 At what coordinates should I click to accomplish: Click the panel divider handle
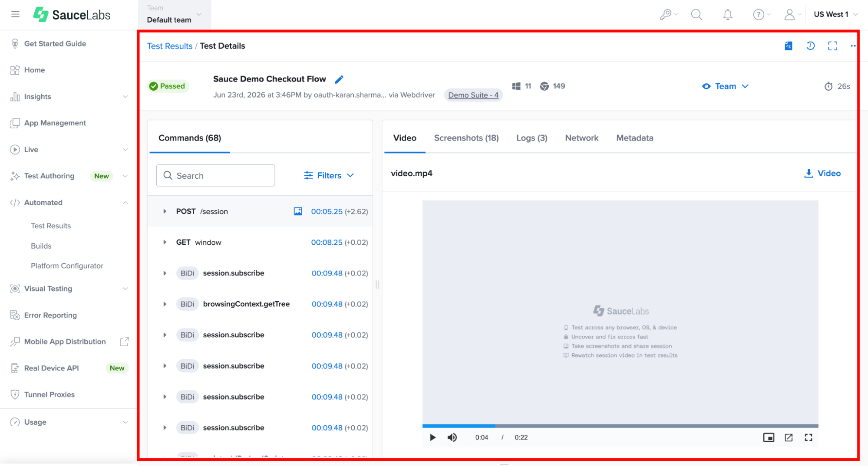(377, 285)
